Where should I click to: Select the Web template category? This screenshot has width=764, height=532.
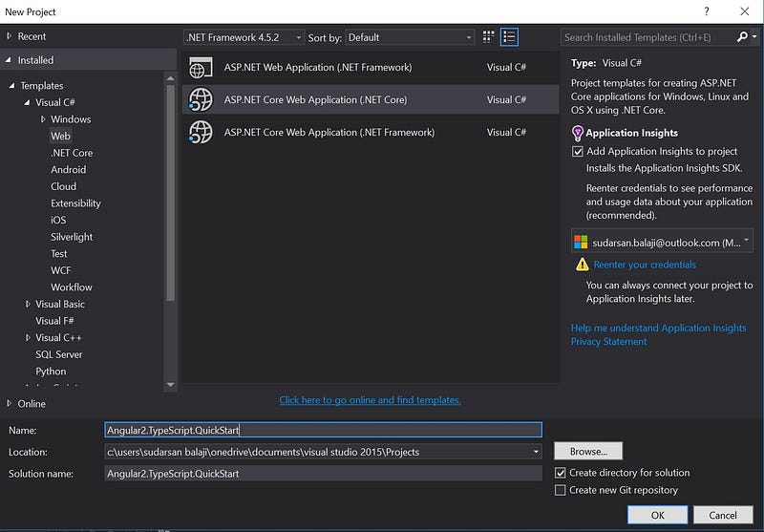coord(60,136)
